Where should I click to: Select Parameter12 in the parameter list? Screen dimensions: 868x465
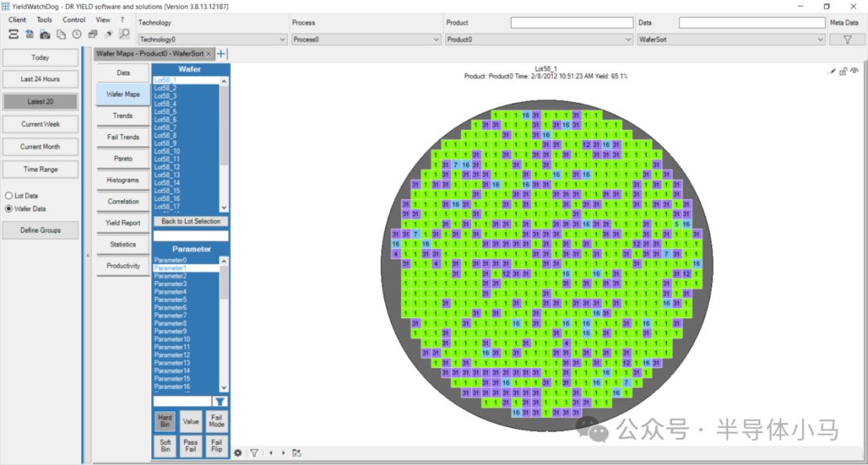186,355
